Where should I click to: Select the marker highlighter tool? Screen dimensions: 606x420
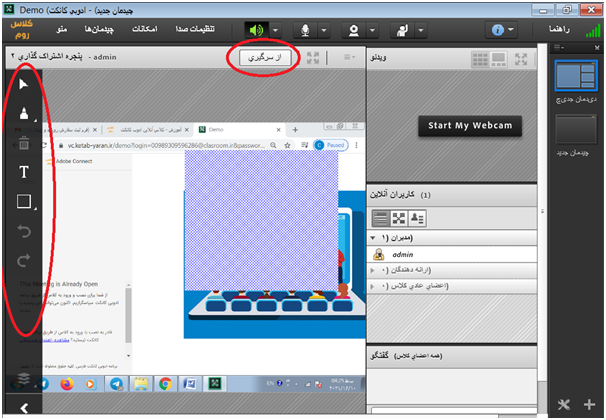pyautogui.click(x=24, y=113)
